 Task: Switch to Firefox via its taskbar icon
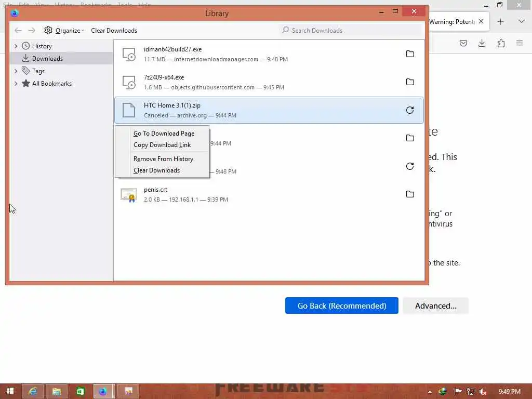coord(103,392)
